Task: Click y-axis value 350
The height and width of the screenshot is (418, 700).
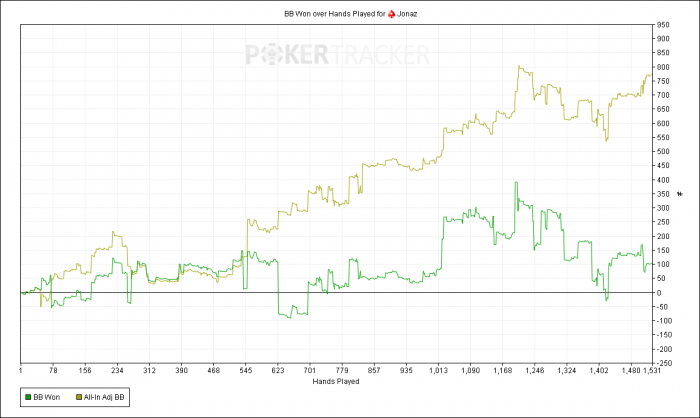Action: click(663, 194)
